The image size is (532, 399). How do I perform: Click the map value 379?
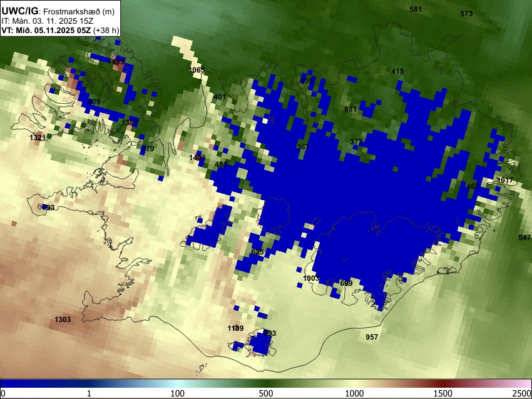(x=148, y=148)
